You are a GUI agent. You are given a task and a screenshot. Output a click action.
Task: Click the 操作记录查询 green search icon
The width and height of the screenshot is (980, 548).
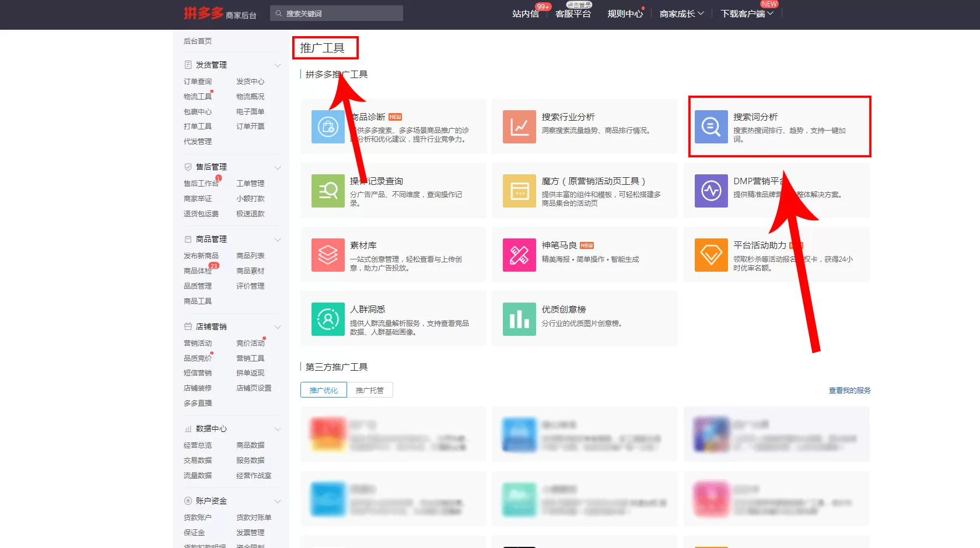coord(328,191)
